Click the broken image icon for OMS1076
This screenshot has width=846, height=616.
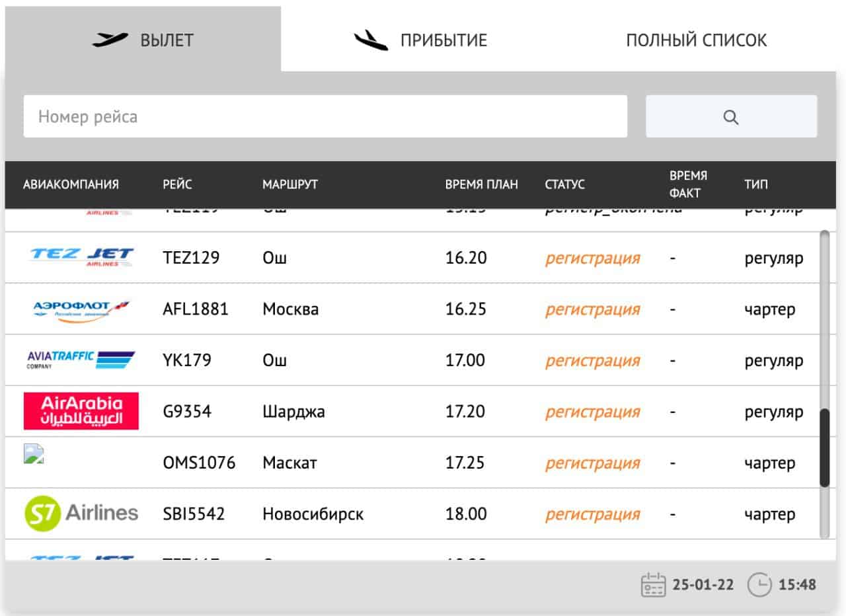[x=34, y=453]
